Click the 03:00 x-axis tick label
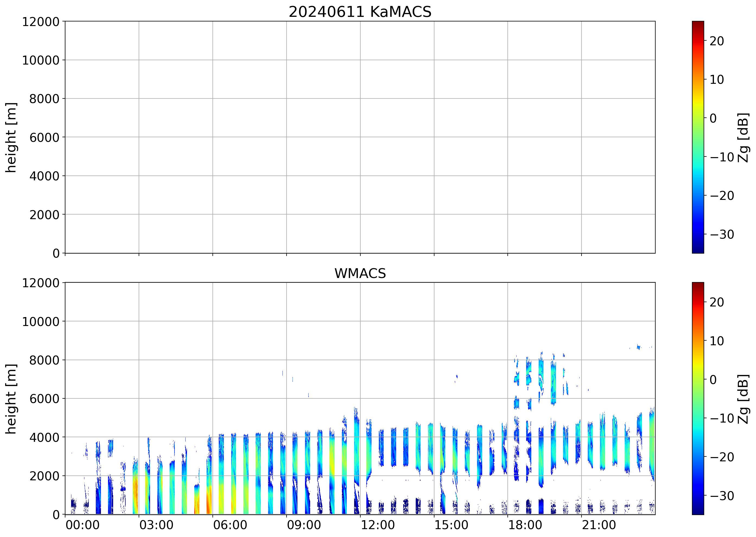756x537 pixels. pos(156,525)
